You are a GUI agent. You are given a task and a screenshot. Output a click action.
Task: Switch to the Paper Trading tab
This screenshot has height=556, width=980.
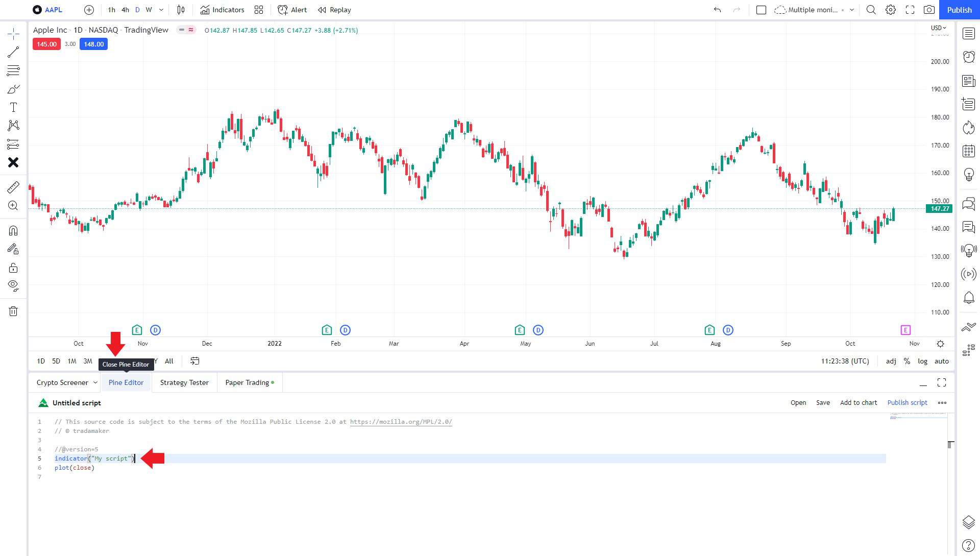pos(247,382)
